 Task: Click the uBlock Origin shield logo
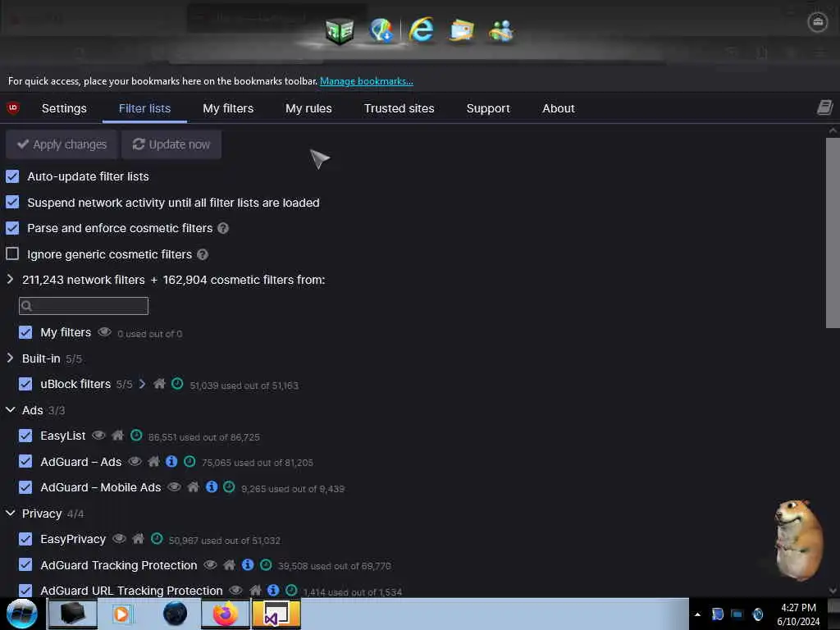point(13,107)
